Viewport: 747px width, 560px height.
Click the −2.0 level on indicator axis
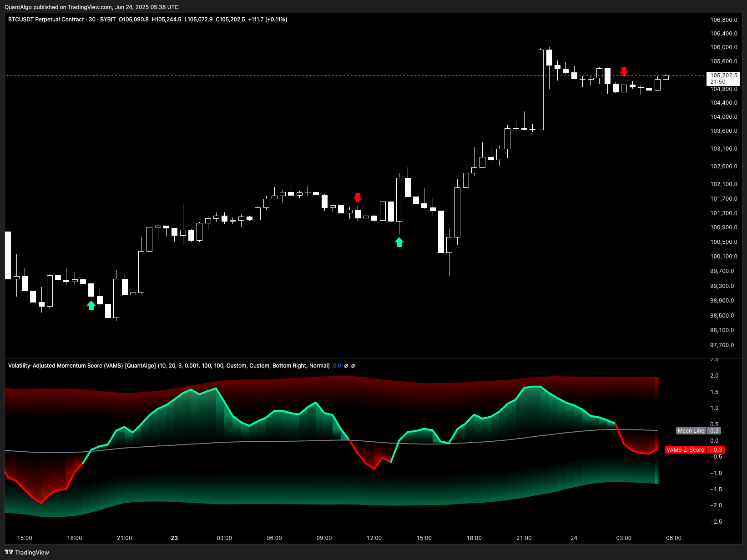(716, 505)
